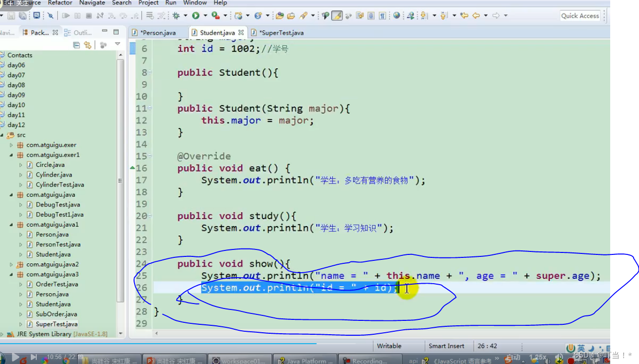Click the Disconnect debug icon
The image size is (639, 364).
coord(100,16)
